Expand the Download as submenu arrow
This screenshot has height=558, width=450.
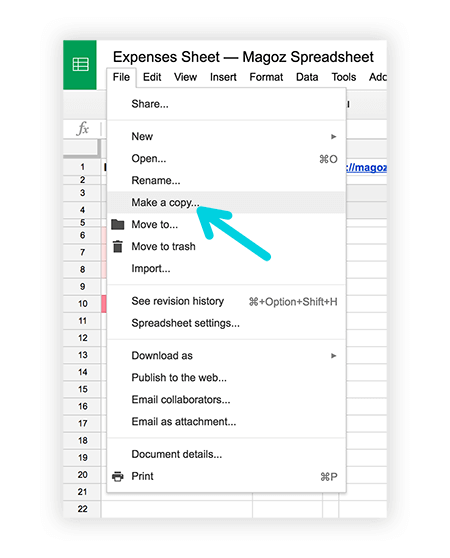pos(333,356)
